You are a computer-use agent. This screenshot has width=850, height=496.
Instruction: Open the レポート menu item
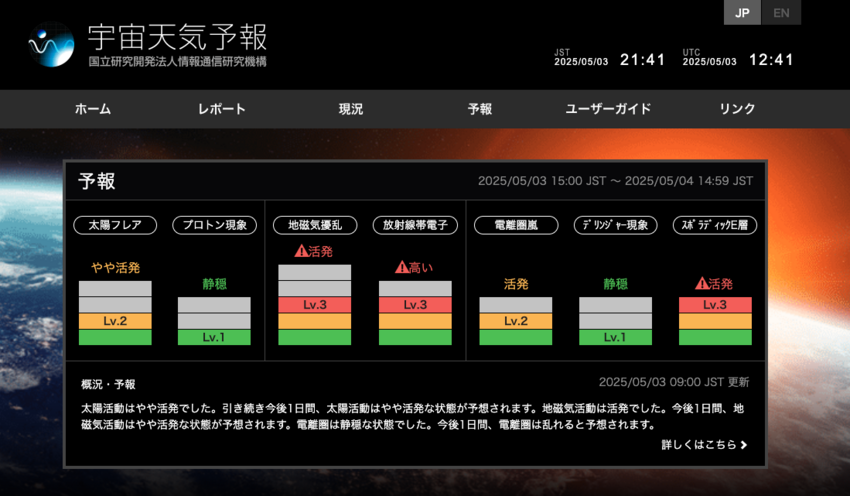[x=222, y=109]
